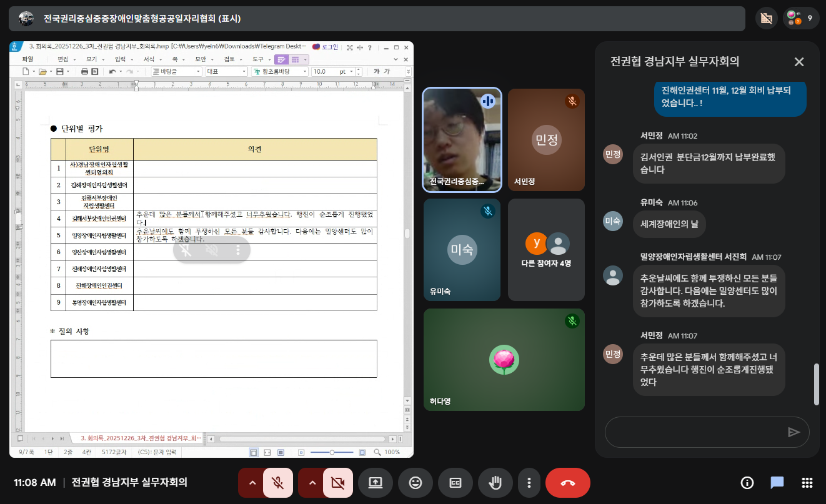
Task: Send the chat message
Action: pos(794,432)
